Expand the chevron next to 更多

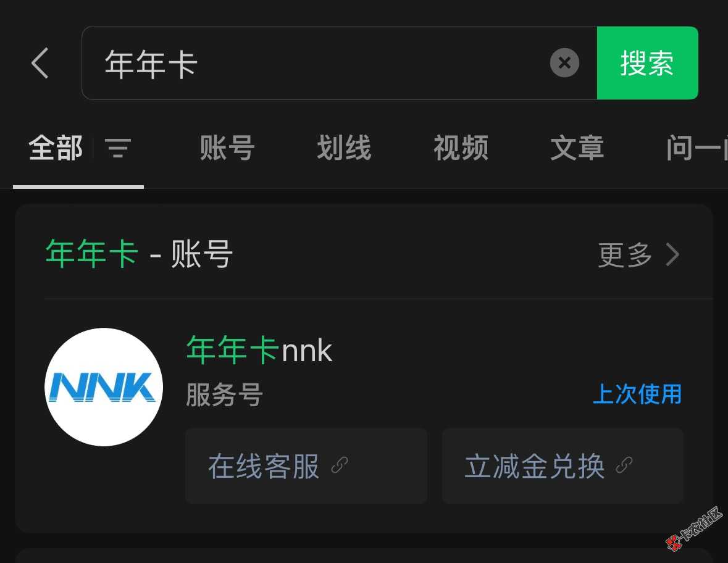673,255
